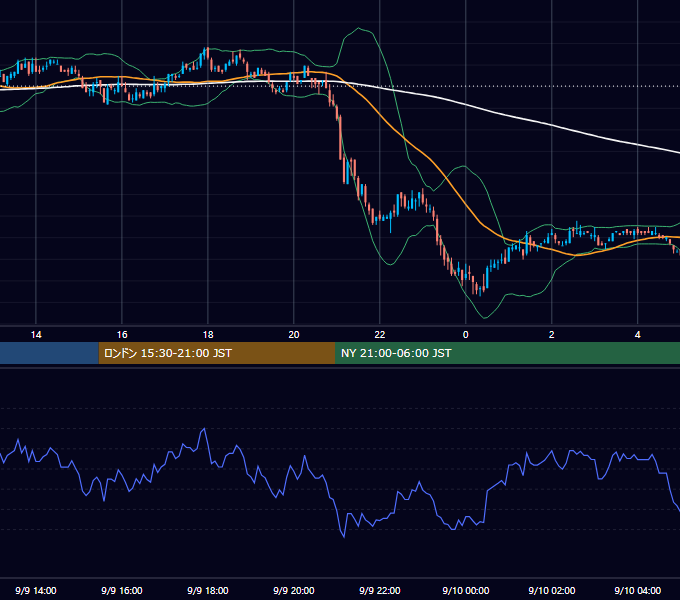Click the NY 21:00-06:00 JST session bar
The image size is (680, 600).
(x=507, y=353)
